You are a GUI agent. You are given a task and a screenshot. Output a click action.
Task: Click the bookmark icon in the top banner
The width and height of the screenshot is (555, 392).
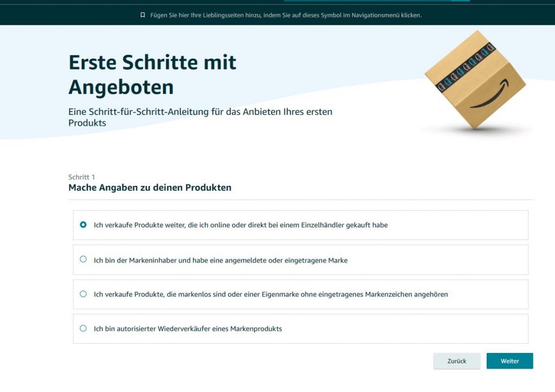click(143, 15)
